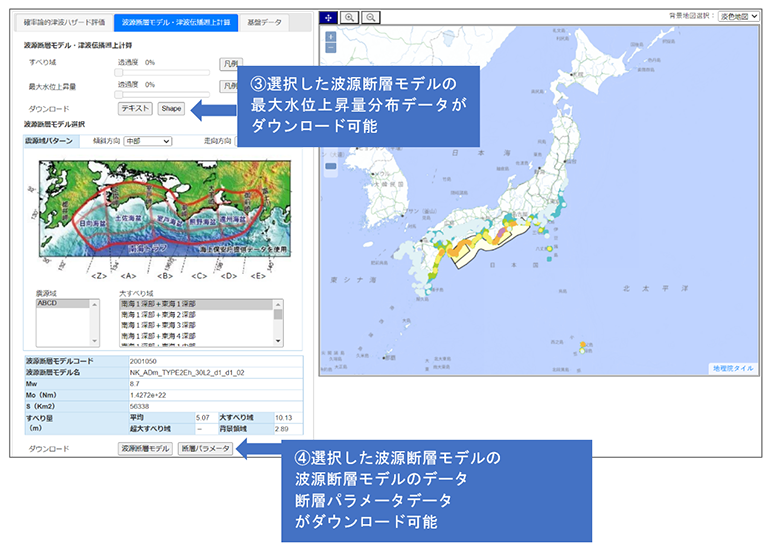Click the 波源断層モデル download button

145,449
